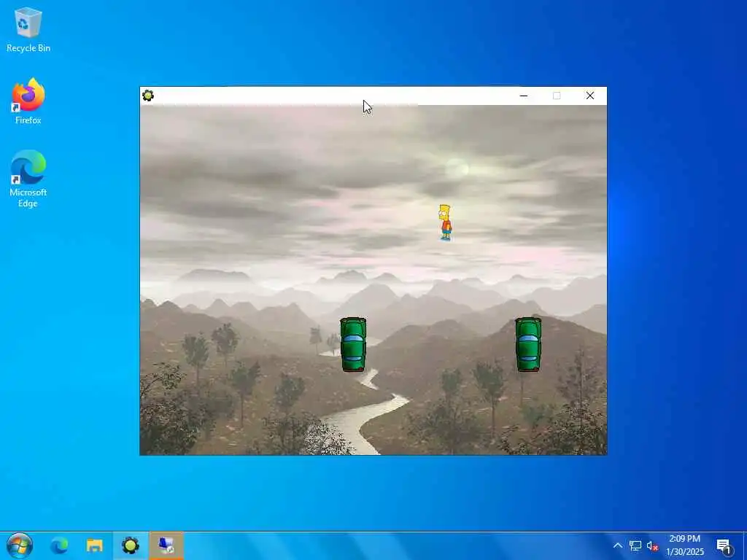The width and height of the screenshot is (747, 560).
Task: Click the right green car in game
Action: [x=528, y=345]
